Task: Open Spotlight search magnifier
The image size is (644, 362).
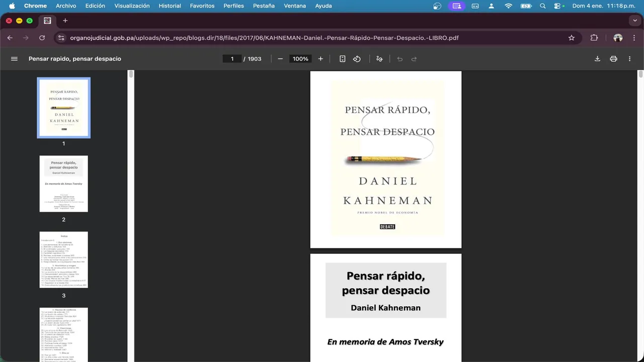Action: [x=542, y=6]
